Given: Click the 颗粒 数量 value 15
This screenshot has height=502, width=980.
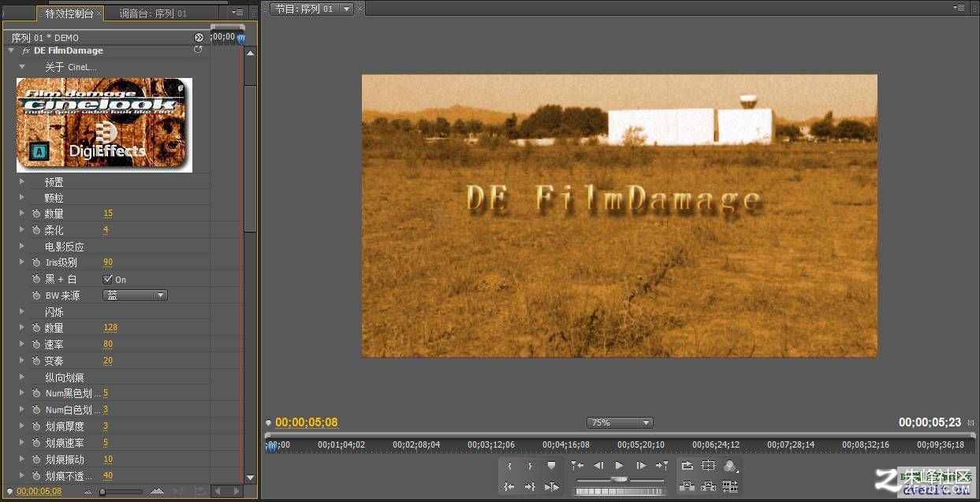Looking at the screenshot, I should pos(108,214).
